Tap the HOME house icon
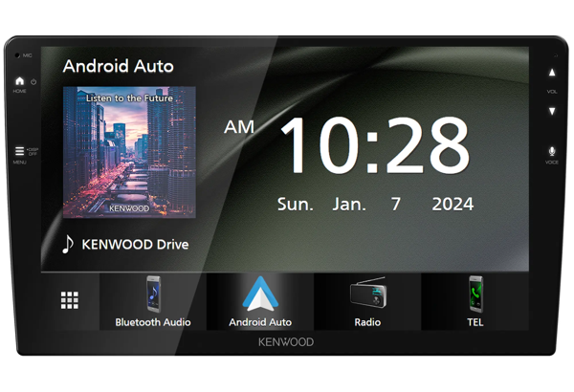Screen dimensions: 574x392 coord(20,81)
